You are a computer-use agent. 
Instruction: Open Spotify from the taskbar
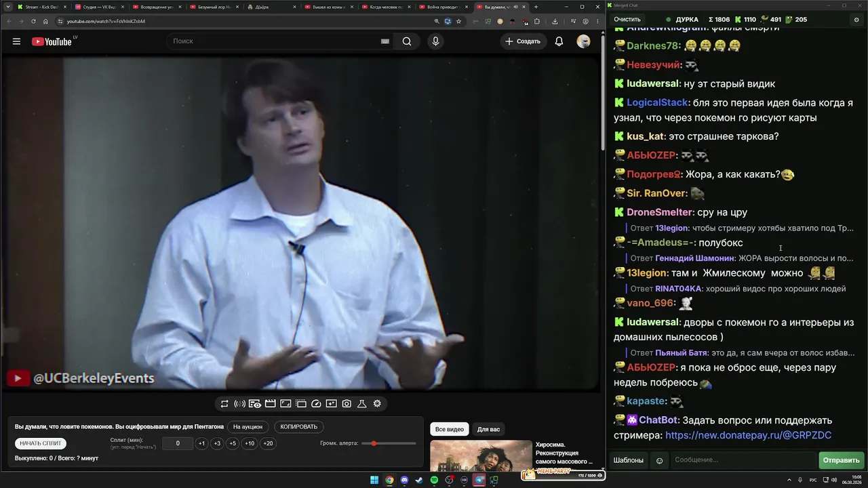tap(435, 481)
